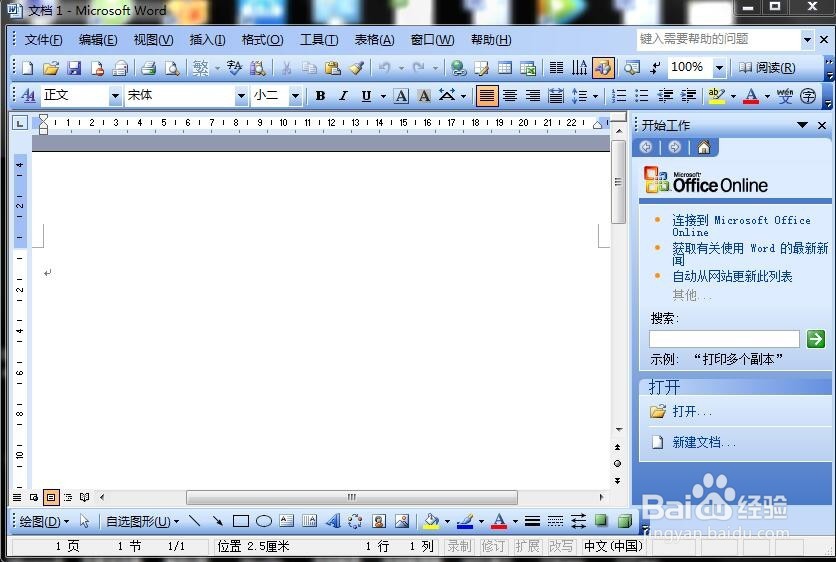This screenshot has width=836, height=562.
Task: Select the Line drawing tool
Action: point(195,521)
